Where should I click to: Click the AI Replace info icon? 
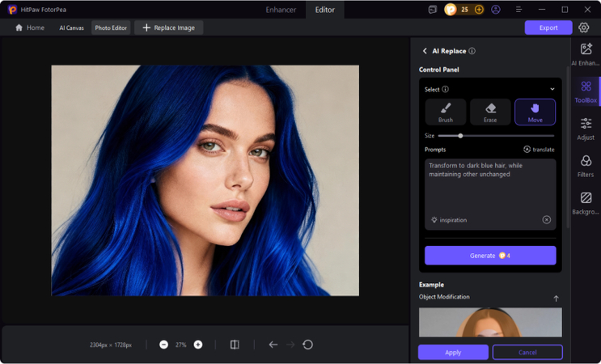pyautogui.click(x=472, y=51)
